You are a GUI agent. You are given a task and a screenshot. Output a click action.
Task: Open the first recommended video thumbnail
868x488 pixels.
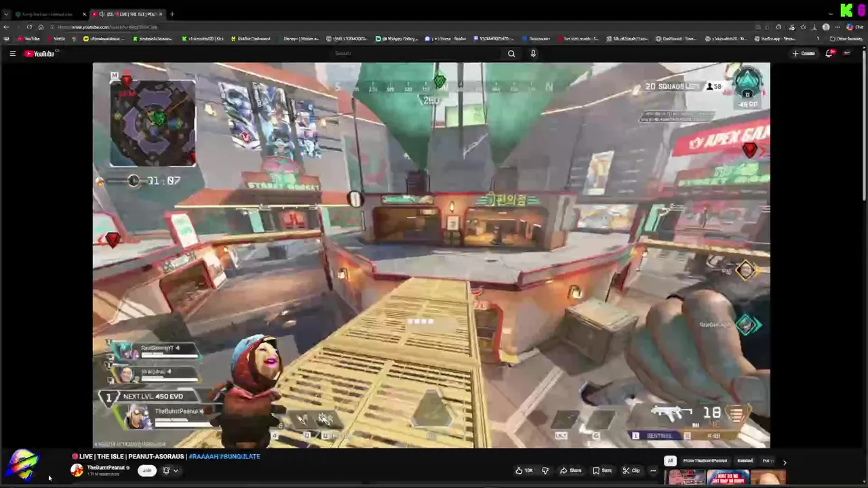[686, 479]
